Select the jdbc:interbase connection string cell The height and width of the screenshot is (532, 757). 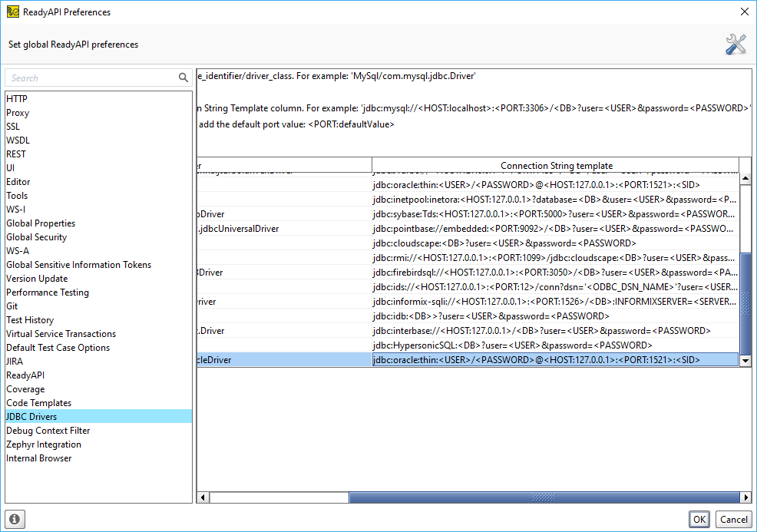[x=556, y=331]
